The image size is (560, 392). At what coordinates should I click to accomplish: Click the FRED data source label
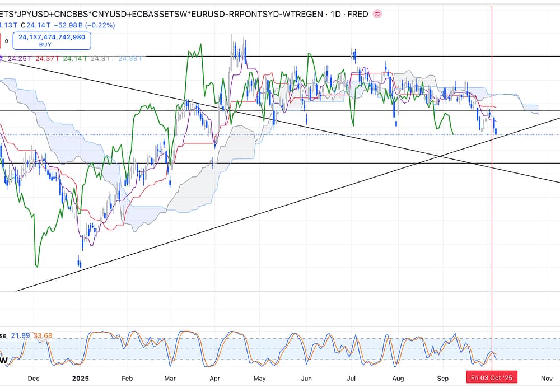tap(358, 14)
